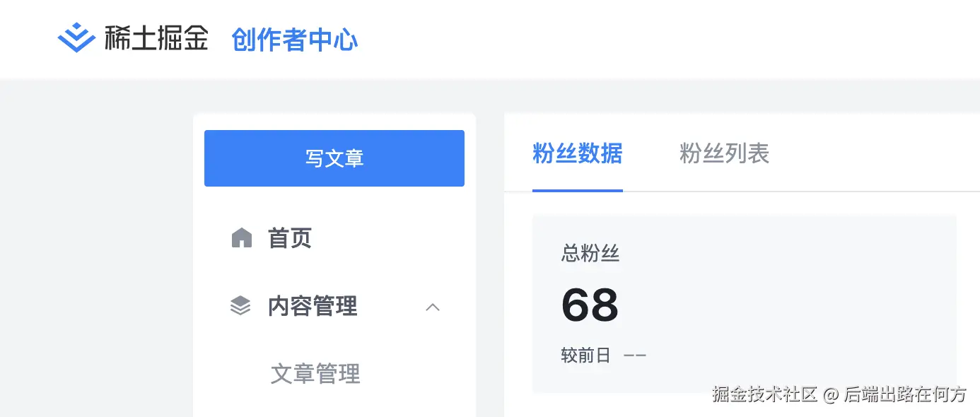The image size is (980, 417).
Task: Click the blue underline below 粉丝数据
Action: coord(577,190)
